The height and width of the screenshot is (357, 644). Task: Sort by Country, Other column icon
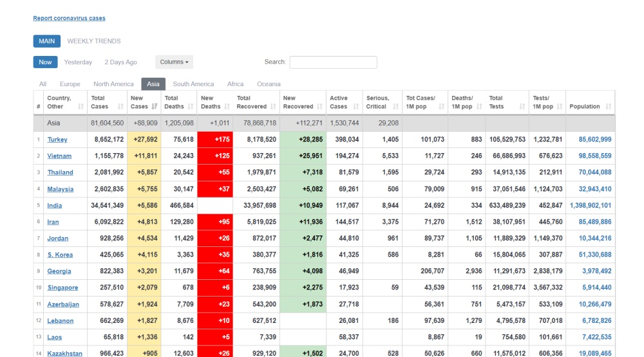point(81,107)
